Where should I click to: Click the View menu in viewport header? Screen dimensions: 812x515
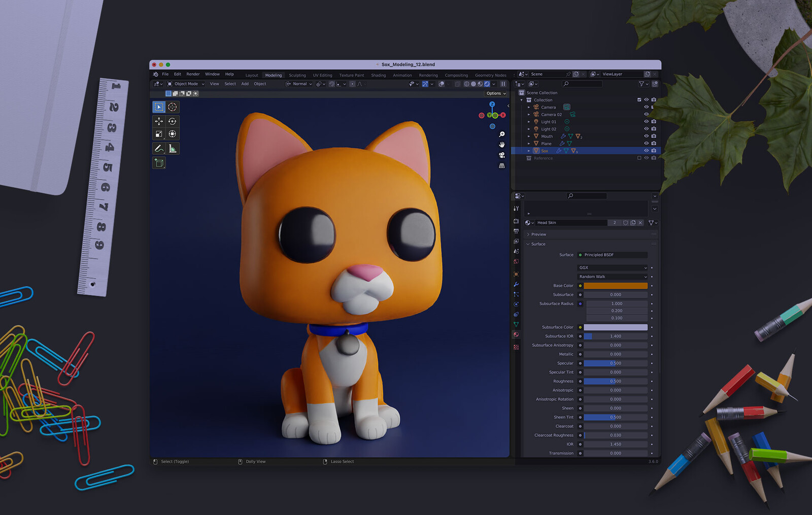[214, 84]
